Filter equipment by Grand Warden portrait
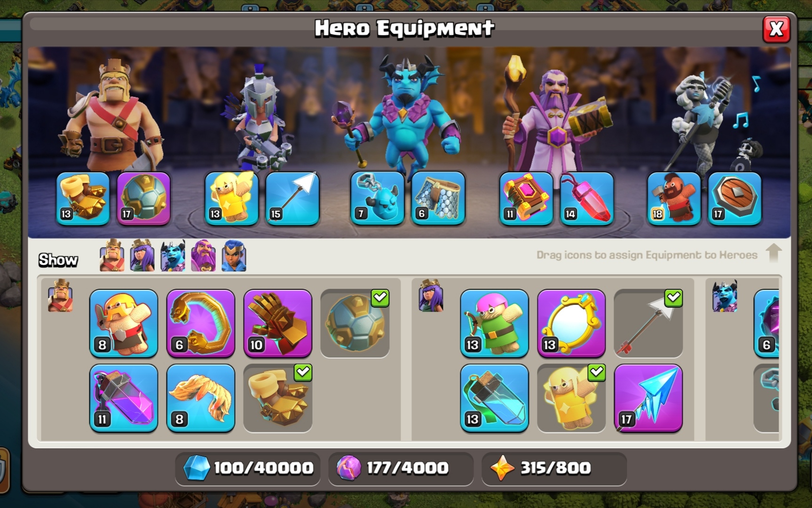 click(x=203, y=255)
